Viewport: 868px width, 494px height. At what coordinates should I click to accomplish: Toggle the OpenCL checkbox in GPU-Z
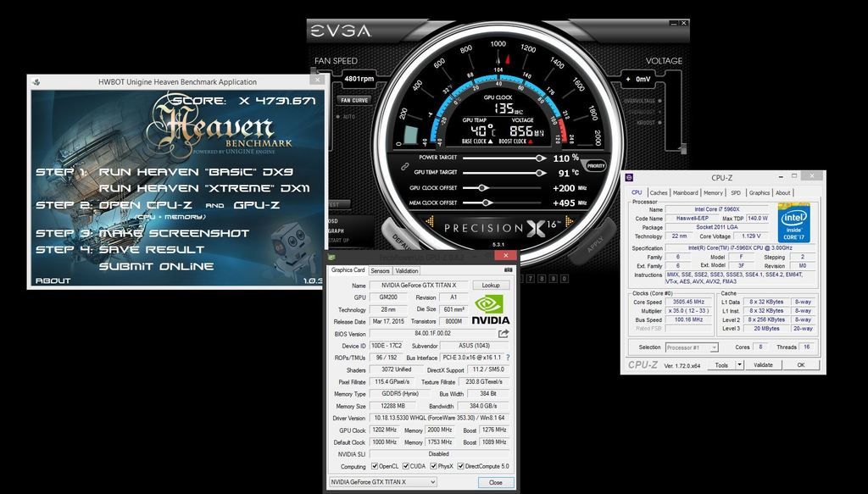click(375, 466)
